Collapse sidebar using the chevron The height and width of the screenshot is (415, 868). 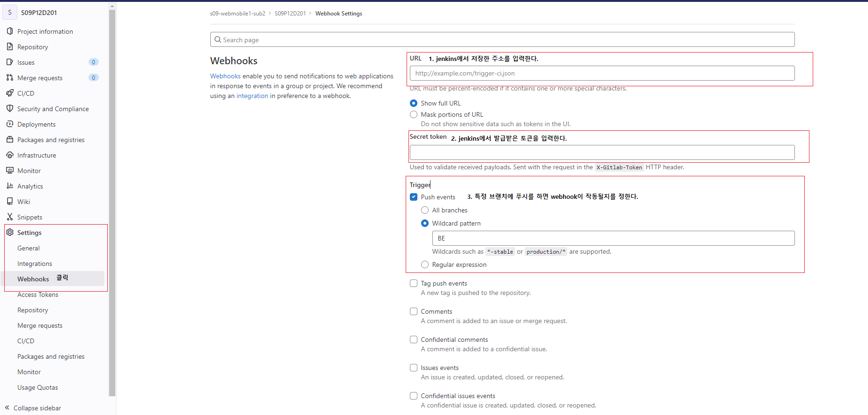tap(7, 407)
